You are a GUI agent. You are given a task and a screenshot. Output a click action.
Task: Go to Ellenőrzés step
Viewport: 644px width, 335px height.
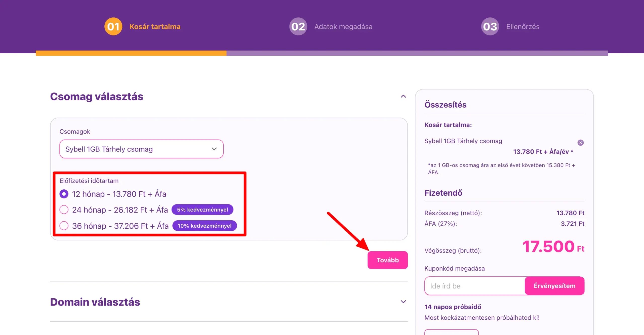coord(523,26)
